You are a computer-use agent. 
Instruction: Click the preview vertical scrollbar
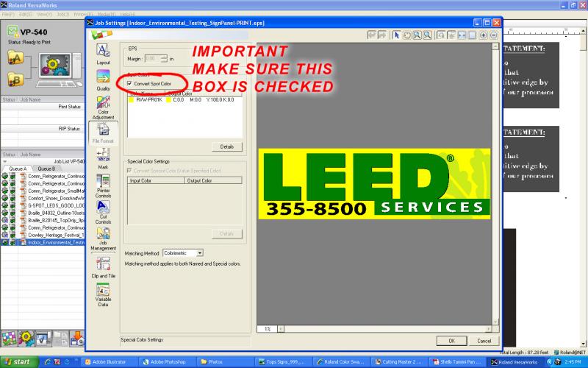(495, 184)
